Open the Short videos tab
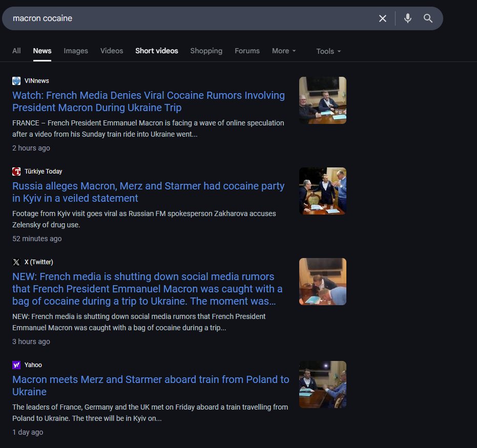Viewport: 477px width, 448px height. [x=157, y=51]
